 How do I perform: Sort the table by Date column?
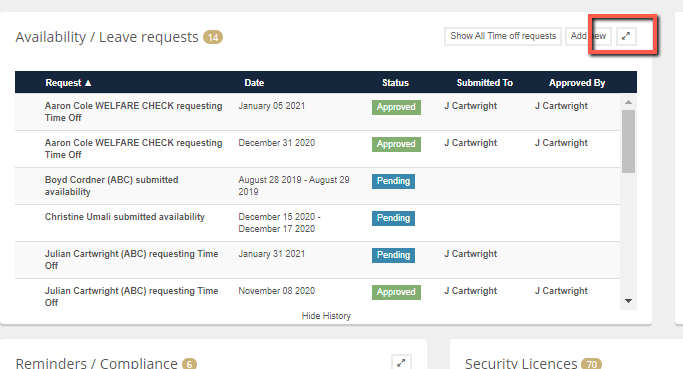(x=254, y=83)
